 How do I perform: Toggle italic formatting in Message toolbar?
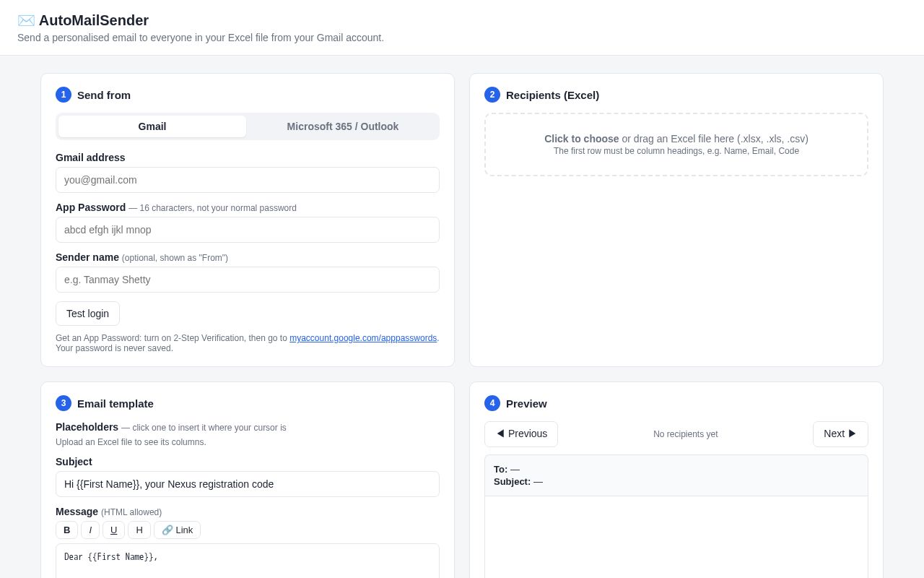[x=90, y=530]
